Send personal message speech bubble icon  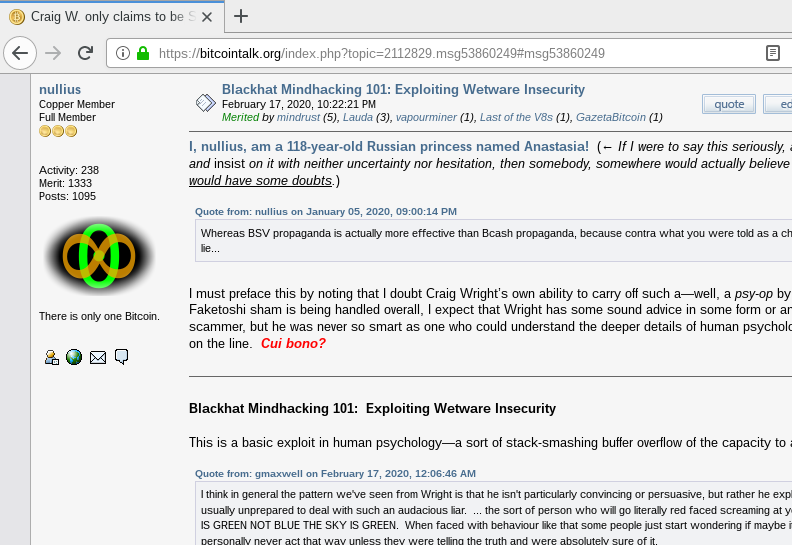point(121,357)
